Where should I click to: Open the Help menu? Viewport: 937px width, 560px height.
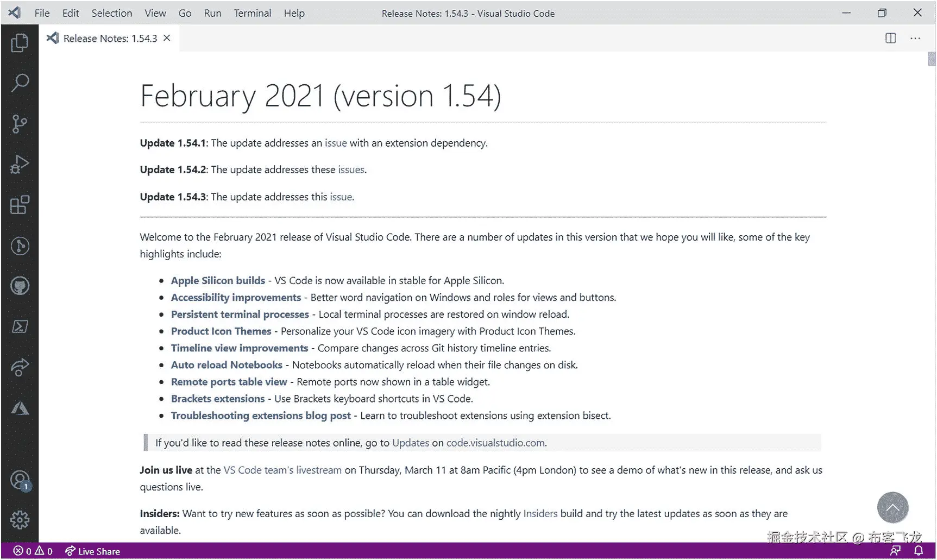point(294,13)
